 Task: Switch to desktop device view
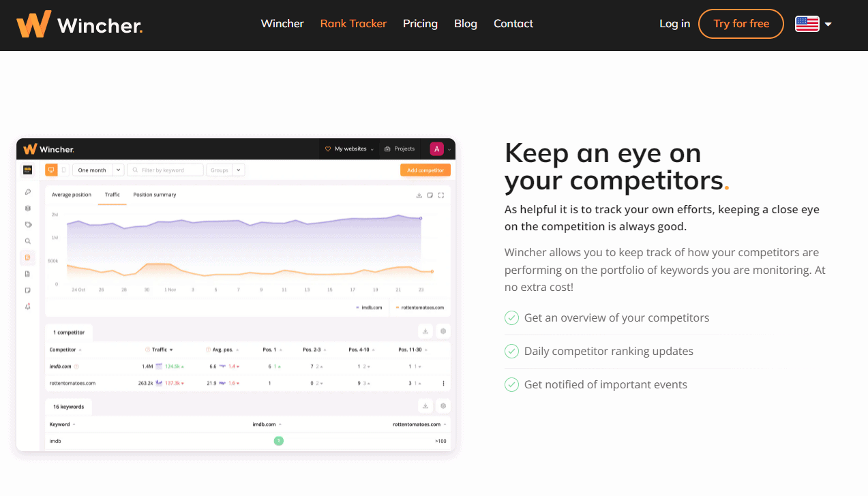[51, 170]
